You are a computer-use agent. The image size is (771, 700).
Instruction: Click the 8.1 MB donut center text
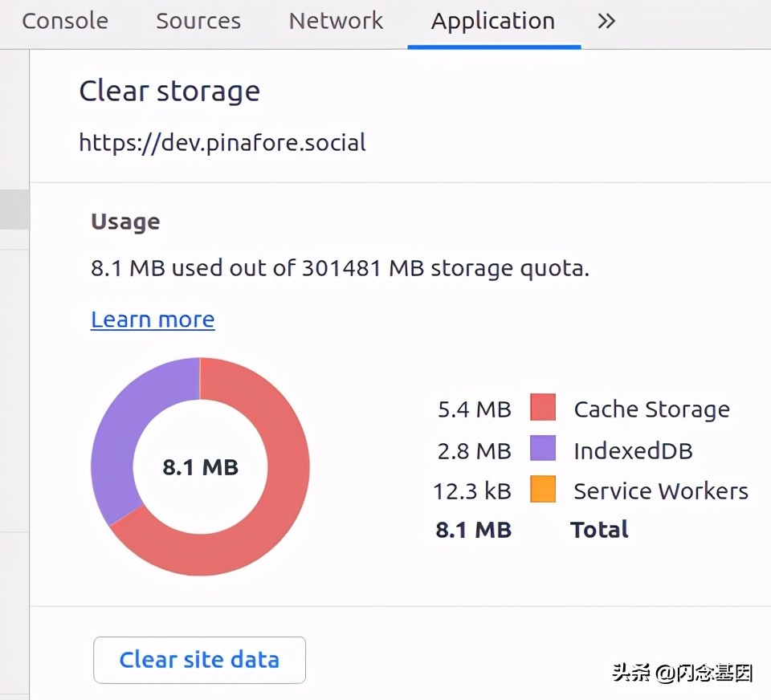[200, 467]
